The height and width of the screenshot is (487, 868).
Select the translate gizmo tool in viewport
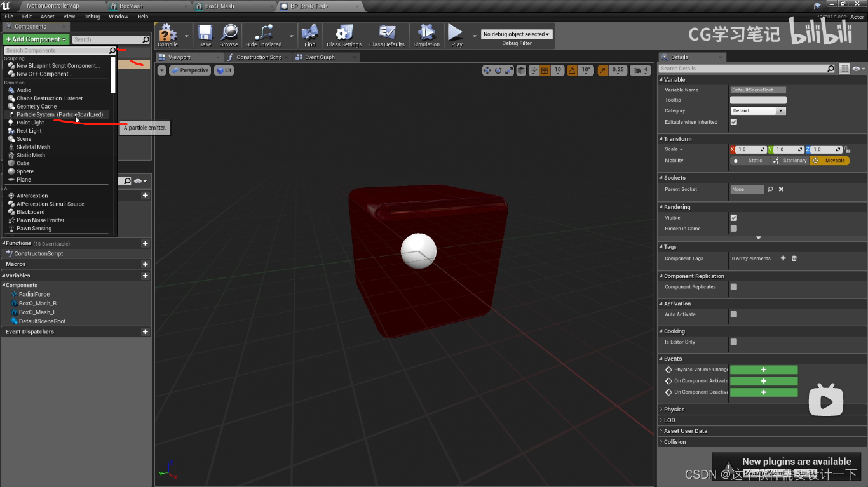pyautogui.click(x=487, y=70)
